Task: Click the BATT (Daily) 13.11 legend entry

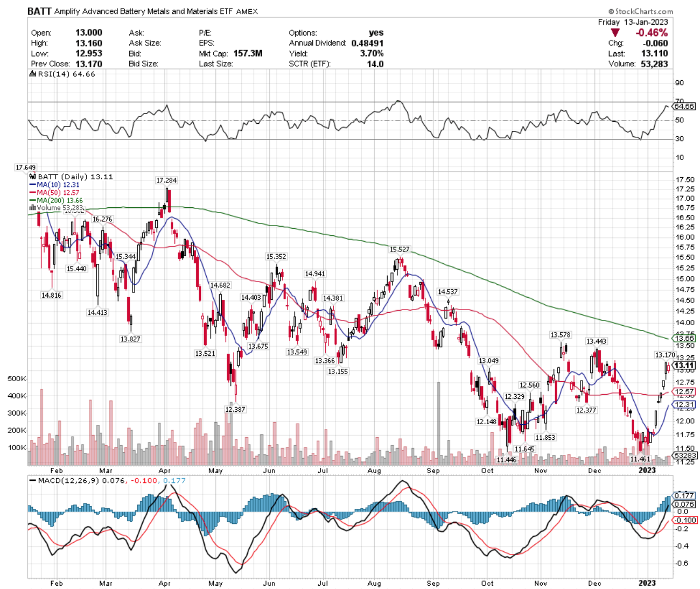Action: [x=71, y=177]
